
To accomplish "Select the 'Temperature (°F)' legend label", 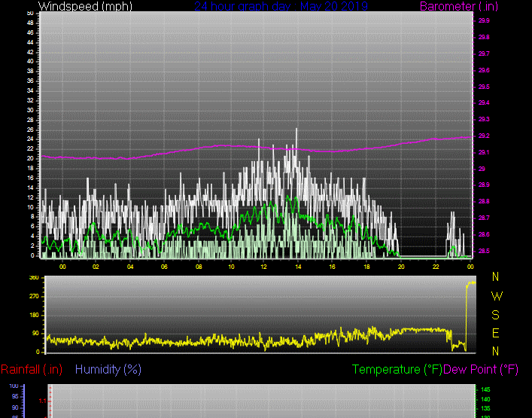I will 397,369.
